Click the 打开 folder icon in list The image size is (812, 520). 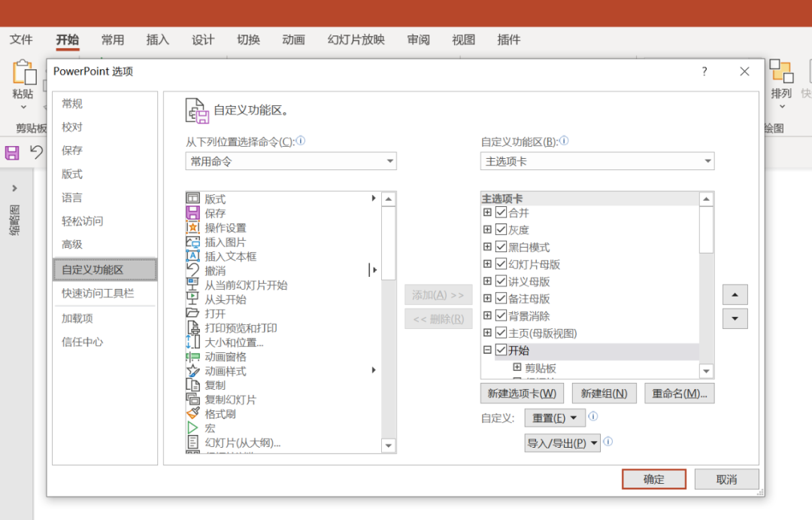pos(192,313)
